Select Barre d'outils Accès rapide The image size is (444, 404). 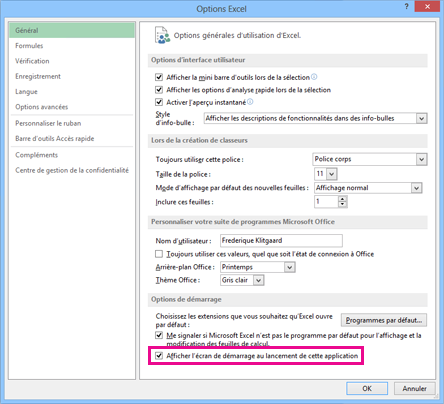click(x=72, y=139)
